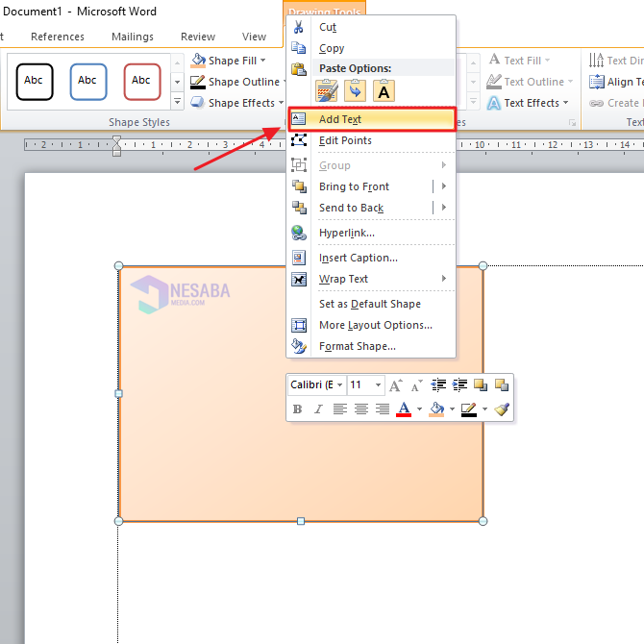The height and width of the screenshot is (644, 644).
Task: Align text right in mini toolbar
Action: pos(383,409)
